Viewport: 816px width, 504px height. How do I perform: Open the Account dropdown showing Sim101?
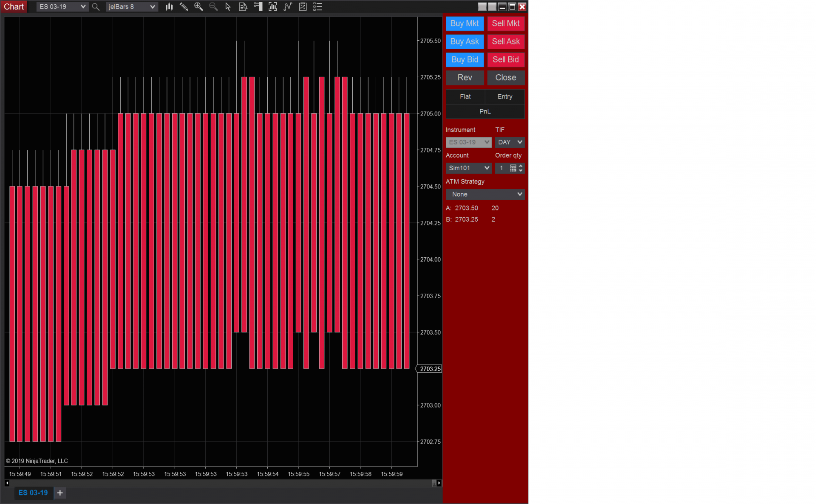(468, 168)
